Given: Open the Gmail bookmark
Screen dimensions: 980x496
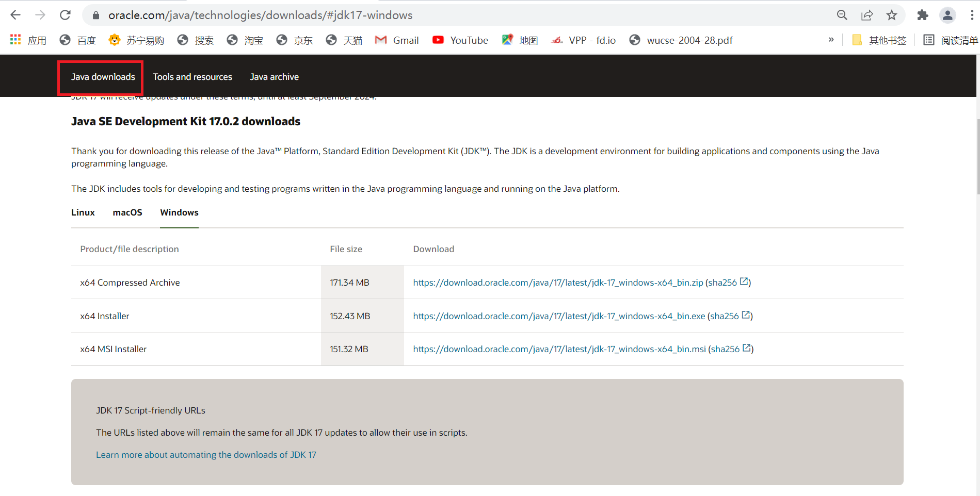Looking at the screenshot, I should [x=396, y=40].
